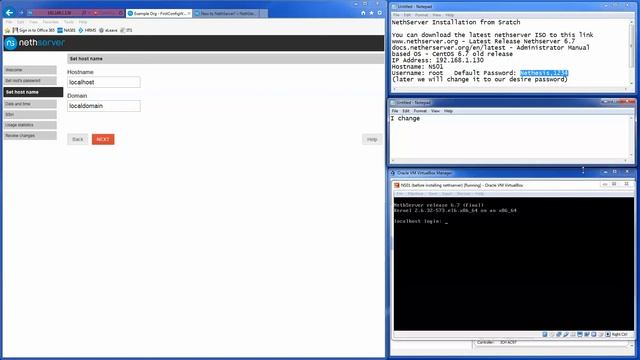Click the VM recording status icon

coord(587,335)
